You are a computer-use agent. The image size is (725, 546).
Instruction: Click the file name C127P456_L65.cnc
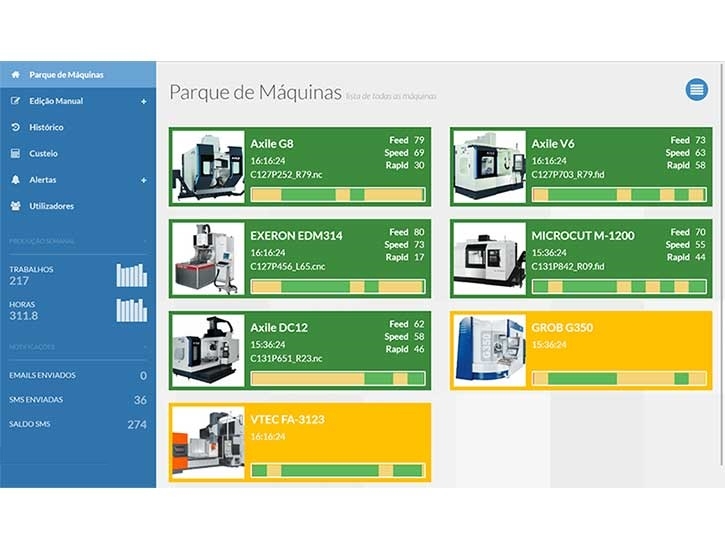coord(288,267)
